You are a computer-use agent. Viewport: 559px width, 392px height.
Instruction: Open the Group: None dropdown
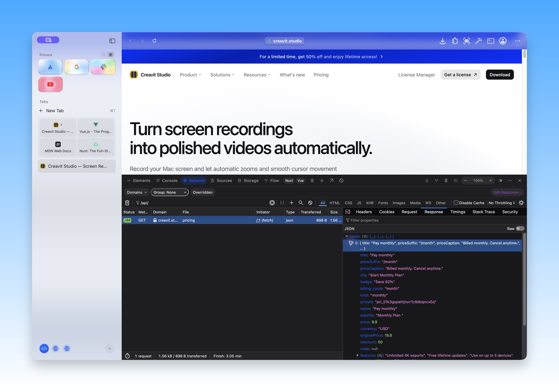(x=170, y=192)
